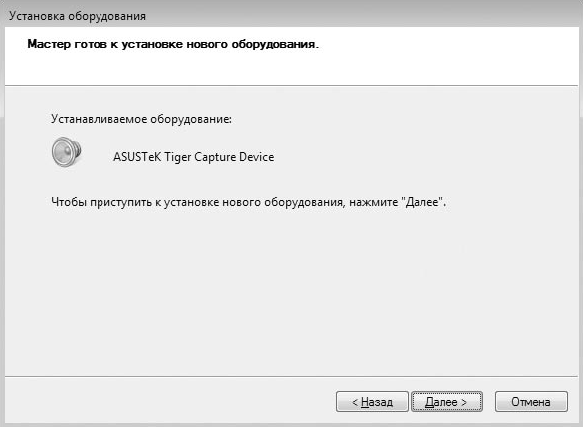
Task: Click the "Tiger Capture" text in device name
Action: 200,157
